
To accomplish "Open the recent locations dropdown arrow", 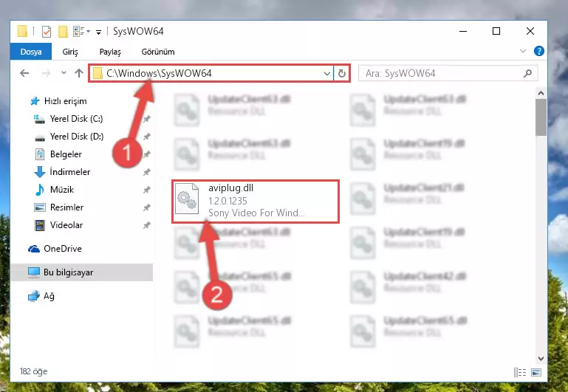I will point(64,73).
